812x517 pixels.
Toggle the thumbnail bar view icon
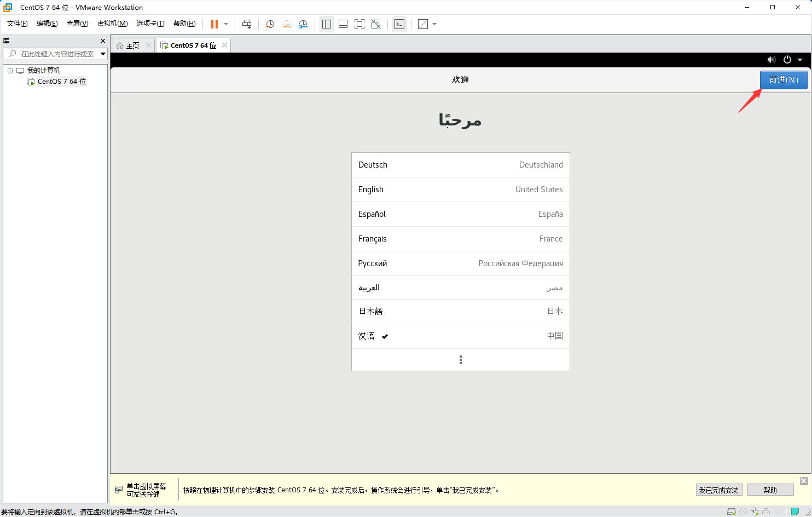[343, 24]
